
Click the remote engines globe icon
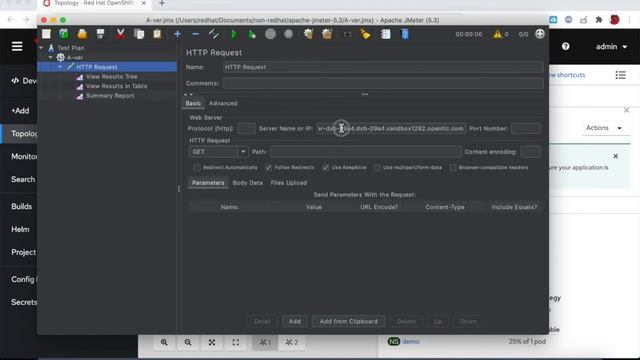540,34
